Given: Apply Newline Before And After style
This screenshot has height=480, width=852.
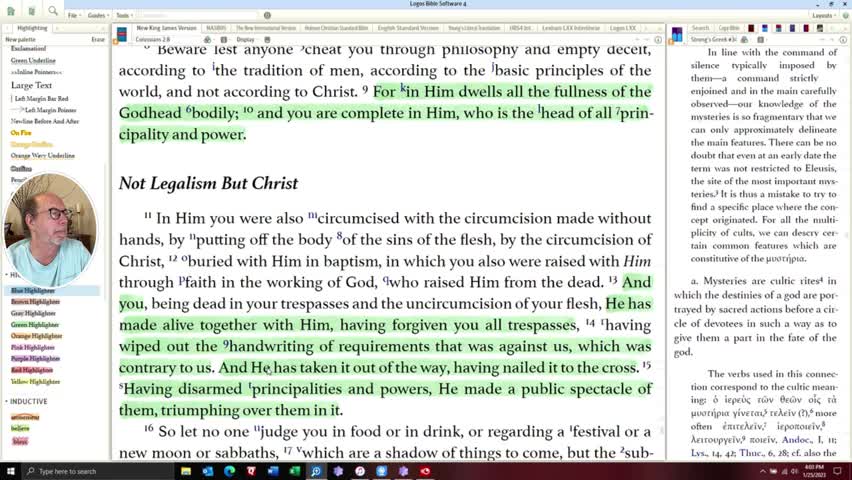Looking at the screenshot, I should point(45,121).
